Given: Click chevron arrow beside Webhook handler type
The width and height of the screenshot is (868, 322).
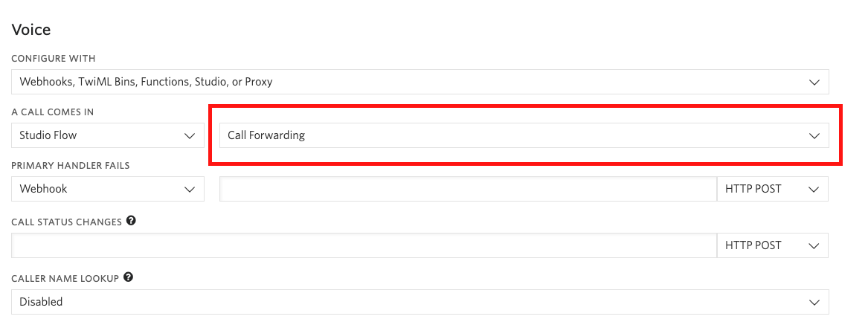Looking at the screenshot, I should click(190, 189).
